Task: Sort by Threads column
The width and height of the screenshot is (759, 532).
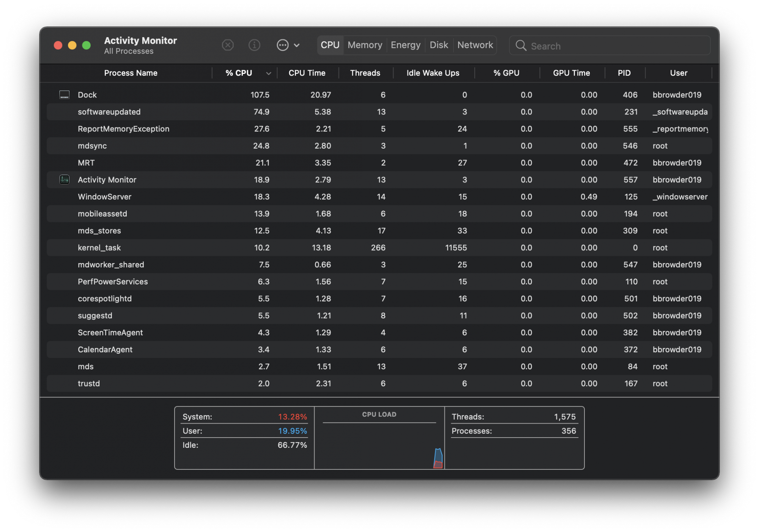Action: pyautogui.click(x=365, y=73)
